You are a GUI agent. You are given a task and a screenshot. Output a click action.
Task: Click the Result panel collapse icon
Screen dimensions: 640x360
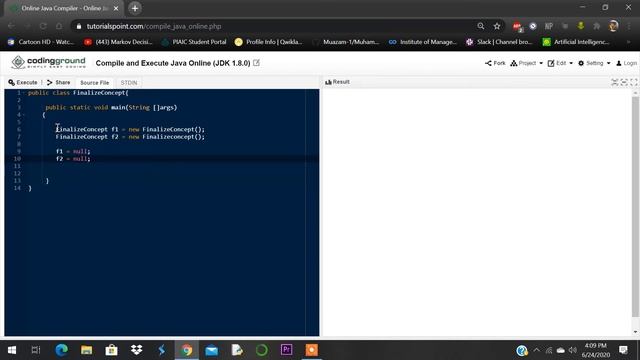point(624,82)
